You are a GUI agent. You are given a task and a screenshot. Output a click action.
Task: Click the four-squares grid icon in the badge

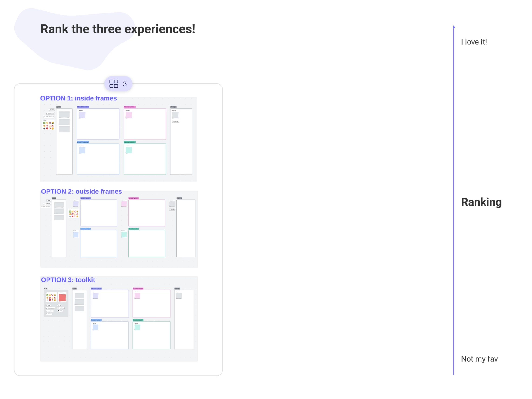pos(114,84)
